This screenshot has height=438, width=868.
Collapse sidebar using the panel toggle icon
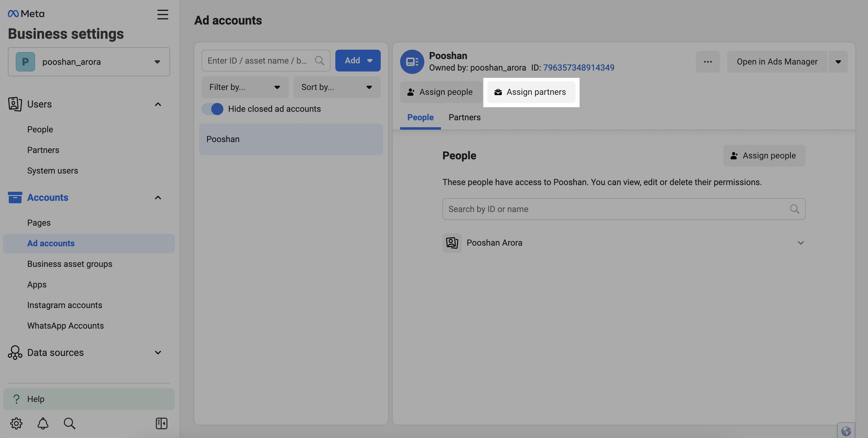(x=161, y=423)
